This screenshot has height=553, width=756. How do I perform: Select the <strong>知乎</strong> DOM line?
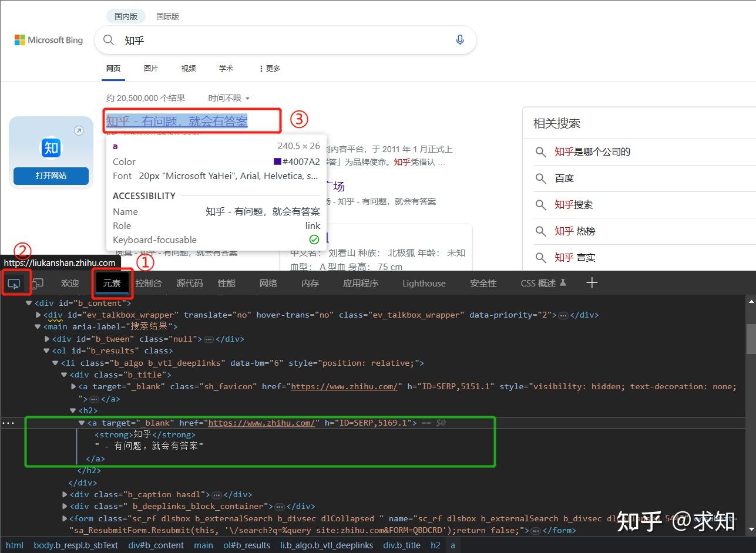tap(145, 434)
